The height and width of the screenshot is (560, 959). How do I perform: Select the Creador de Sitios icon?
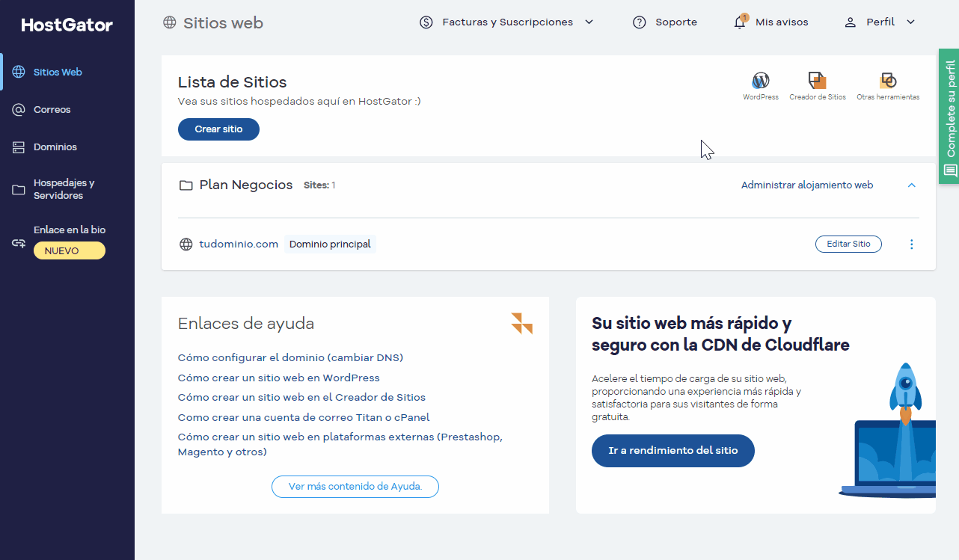(x=817, y=81)
